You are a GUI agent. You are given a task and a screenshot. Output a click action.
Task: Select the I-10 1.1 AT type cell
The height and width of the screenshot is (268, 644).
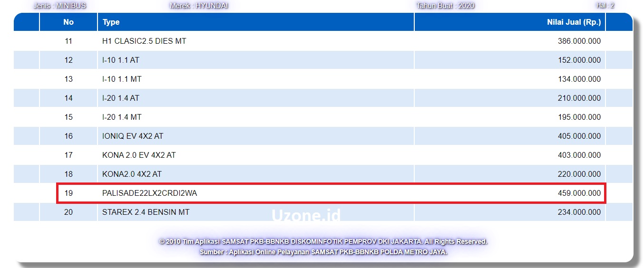(x=256, y=60)
